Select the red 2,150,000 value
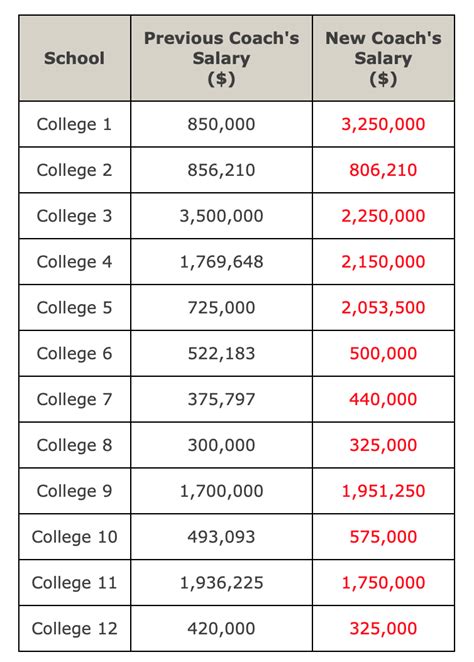474x662 pixels. click(383, 262)
